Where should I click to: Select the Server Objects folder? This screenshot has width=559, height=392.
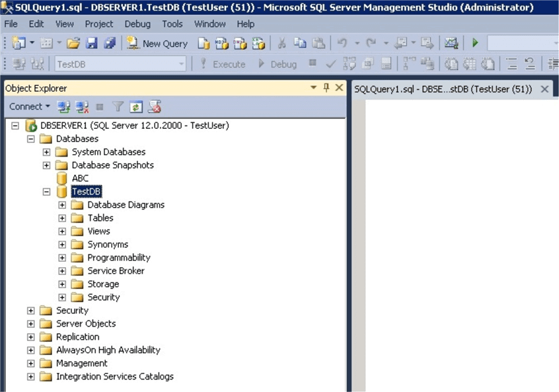coord(86,323)
